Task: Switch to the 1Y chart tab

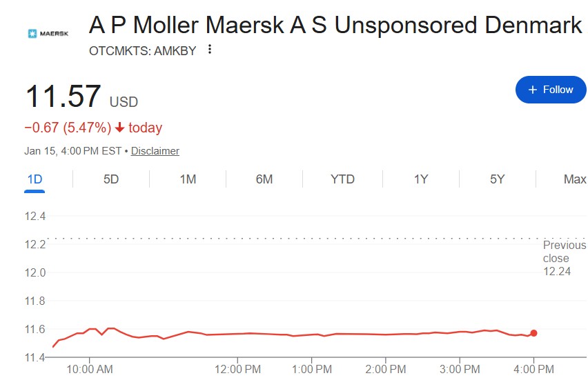Action: click(x=421, y=179)
